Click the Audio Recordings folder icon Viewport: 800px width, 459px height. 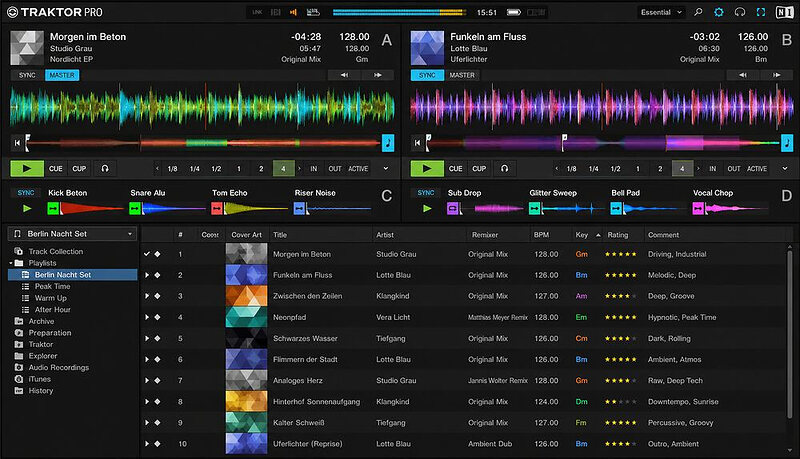pos(19,367)
